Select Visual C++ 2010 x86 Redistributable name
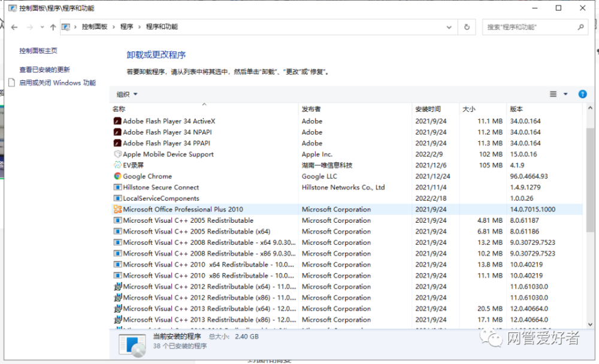 (208, 276)
